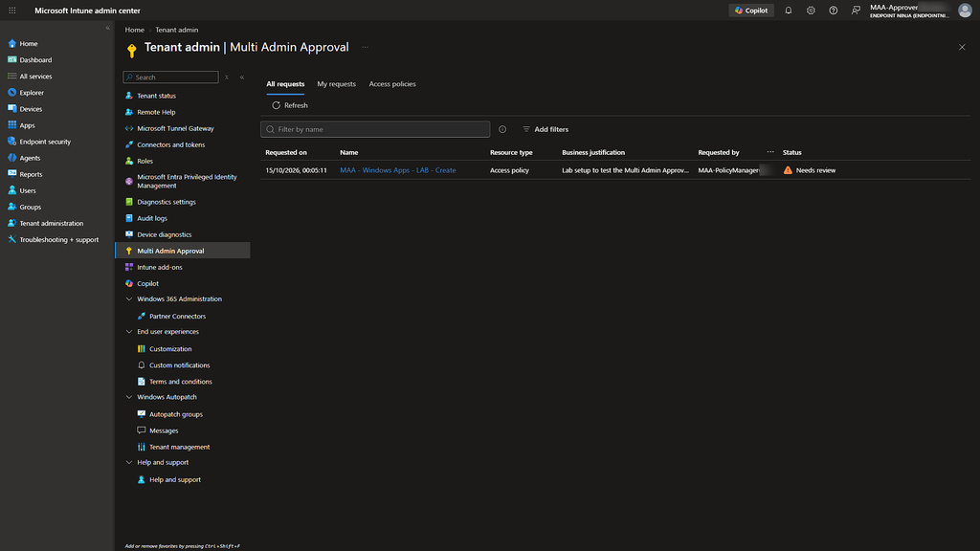Screen dimensions: 980x551
Task: Open the feedback icon in top bar
Action: 856,11
